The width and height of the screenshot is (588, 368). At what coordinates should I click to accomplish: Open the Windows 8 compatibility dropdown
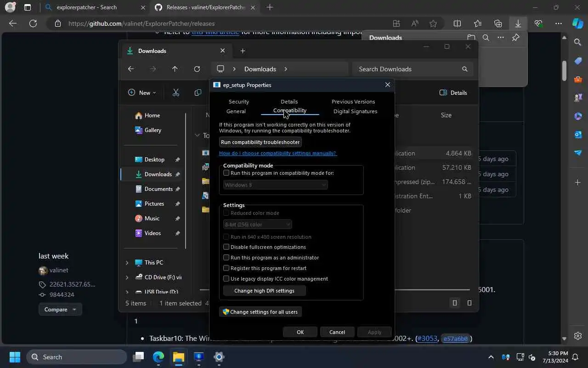click(x=276, y=185)
